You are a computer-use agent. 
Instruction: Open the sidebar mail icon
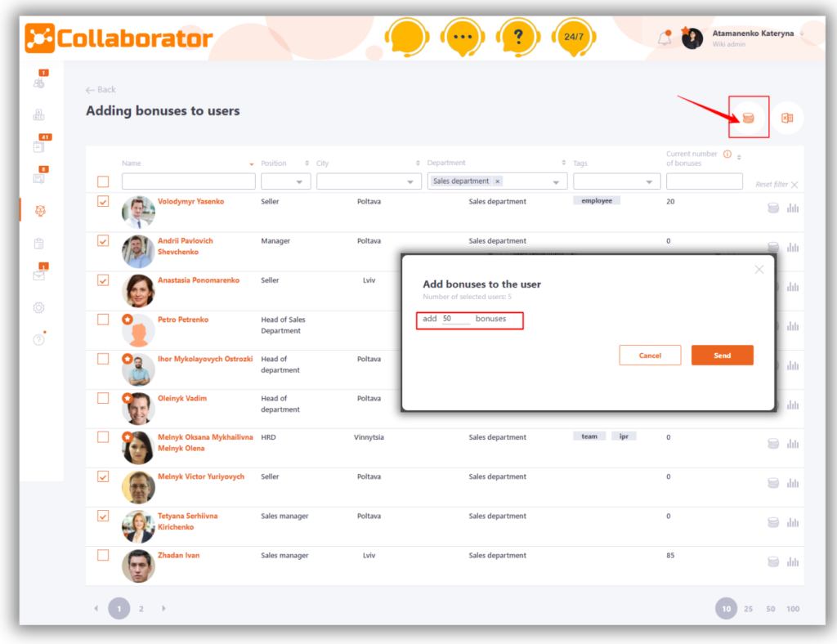tap(39, 275)
